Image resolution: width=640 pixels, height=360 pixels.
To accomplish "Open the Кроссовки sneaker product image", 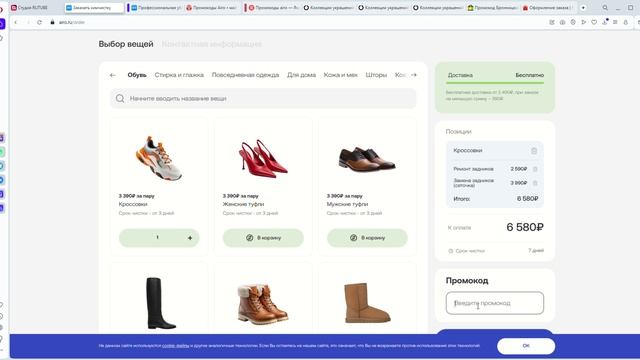I will click(159, 158).
